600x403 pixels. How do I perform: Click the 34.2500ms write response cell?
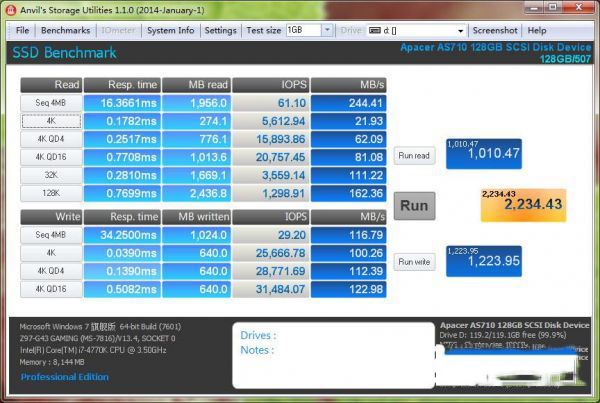coord(122,235)
